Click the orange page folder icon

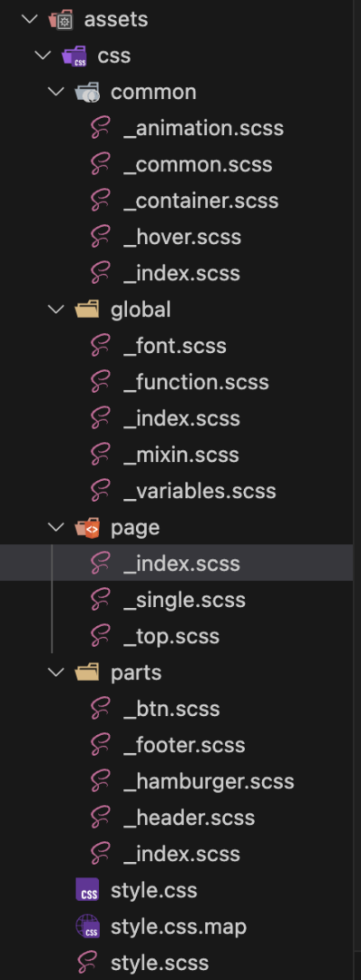coord(87,527)
